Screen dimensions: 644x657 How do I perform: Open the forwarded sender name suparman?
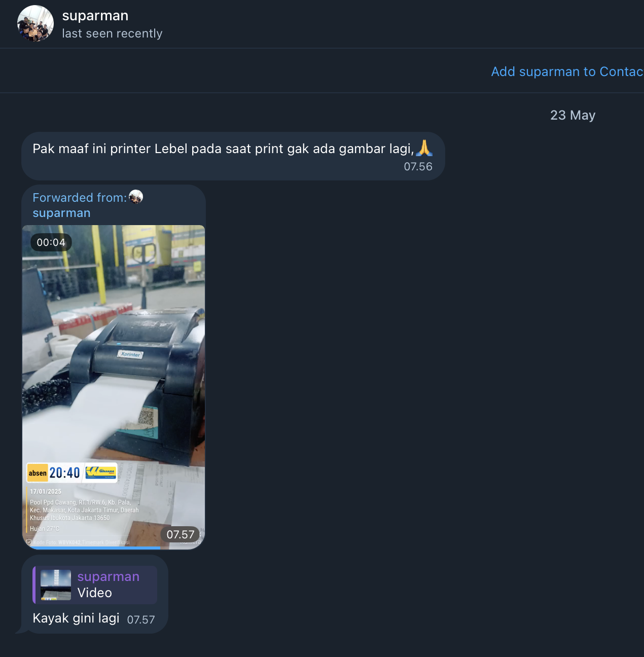tap(61, 213)
